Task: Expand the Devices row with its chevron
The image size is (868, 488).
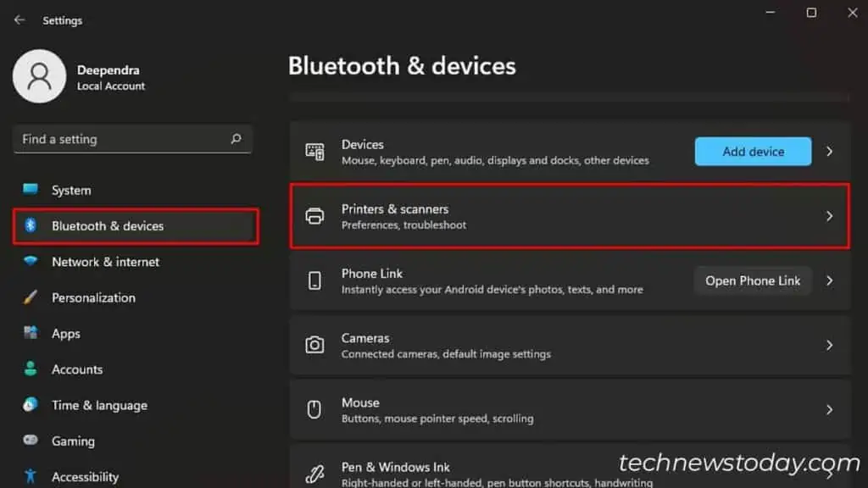Action: point(829,151)
